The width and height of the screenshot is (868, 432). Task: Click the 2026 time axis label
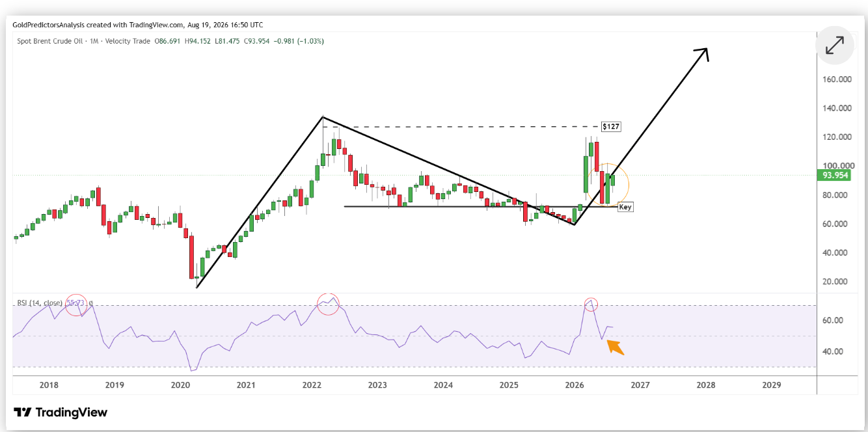point(575,385)
